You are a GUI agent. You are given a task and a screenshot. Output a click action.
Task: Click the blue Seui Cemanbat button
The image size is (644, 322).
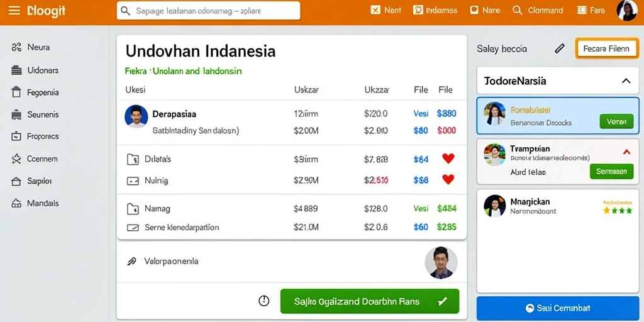(x=558, y=308)
